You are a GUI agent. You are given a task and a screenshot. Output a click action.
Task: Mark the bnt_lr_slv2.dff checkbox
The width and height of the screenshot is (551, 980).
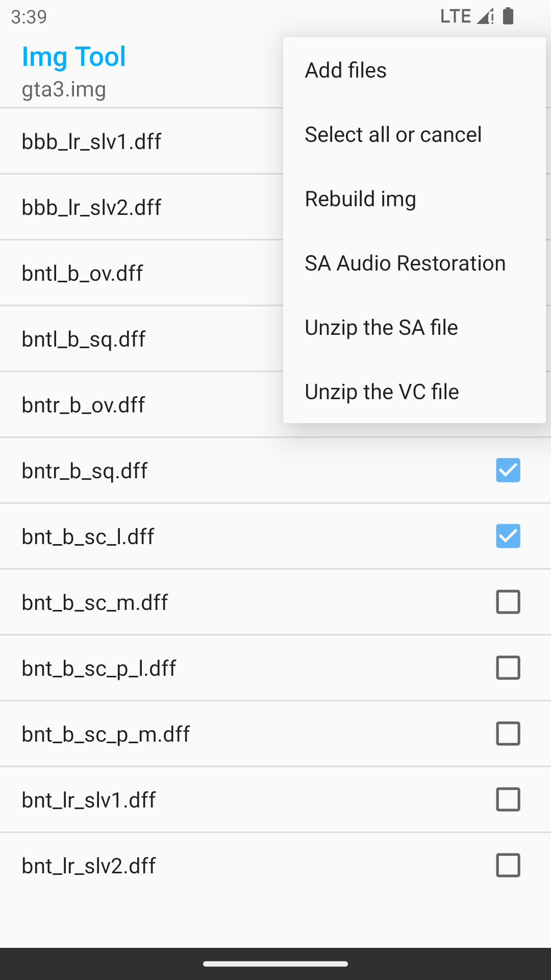tap(508, 865)
